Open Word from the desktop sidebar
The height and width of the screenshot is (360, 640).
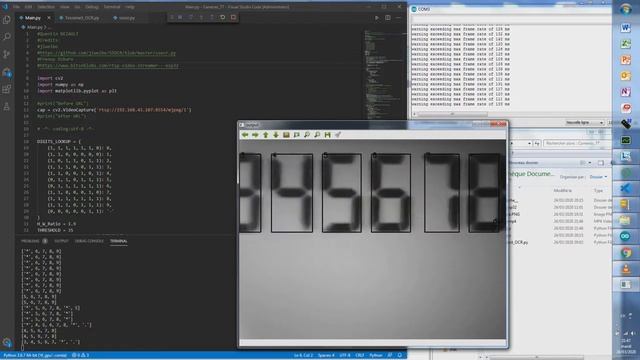[625, 28]
